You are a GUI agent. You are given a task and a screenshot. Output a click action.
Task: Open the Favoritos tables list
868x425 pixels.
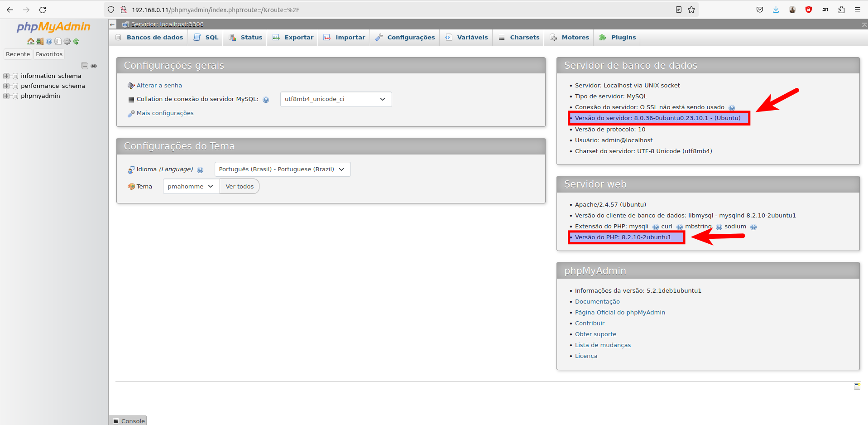[x=49, y=54]
